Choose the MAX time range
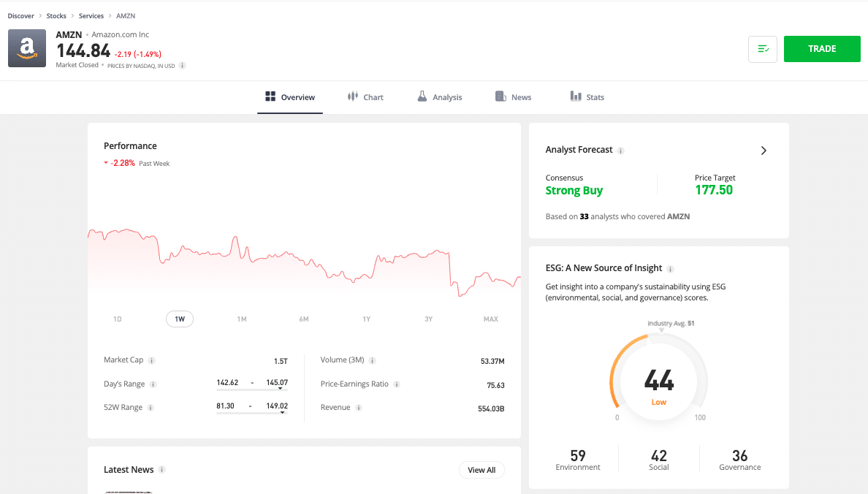This screenshot has height=494, width=868. [x=491, y=319]
